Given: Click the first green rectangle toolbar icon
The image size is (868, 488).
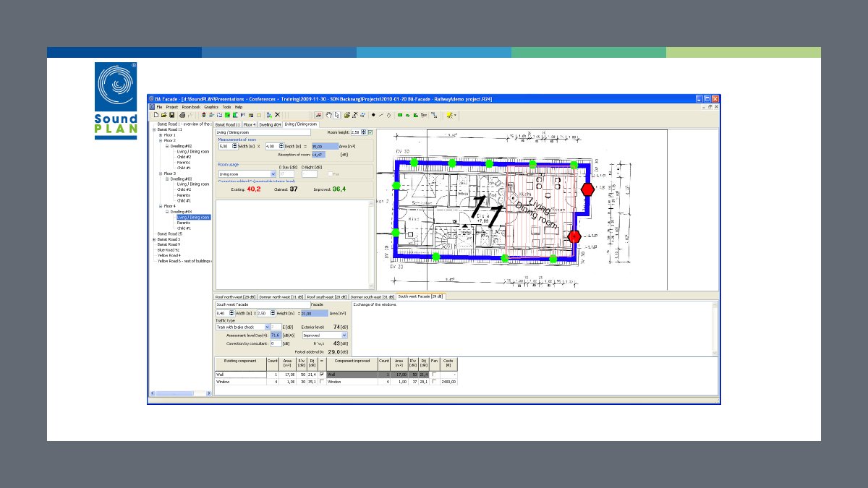Looking at the screenshot, I should click(x=400, y=114).
